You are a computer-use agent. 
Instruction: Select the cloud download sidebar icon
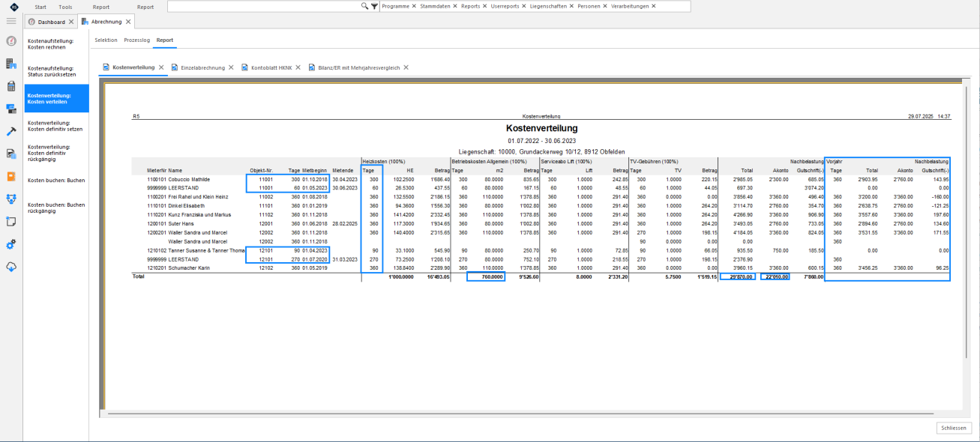pos(10,266)
